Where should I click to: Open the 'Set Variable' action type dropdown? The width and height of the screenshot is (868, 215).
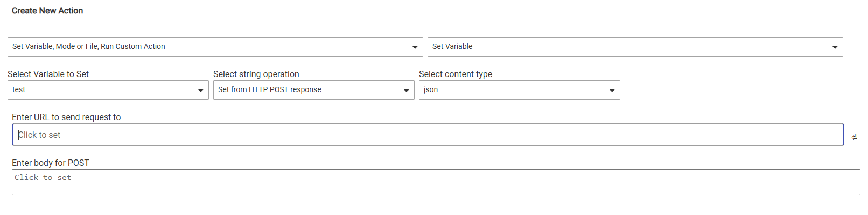click(635, 47)
